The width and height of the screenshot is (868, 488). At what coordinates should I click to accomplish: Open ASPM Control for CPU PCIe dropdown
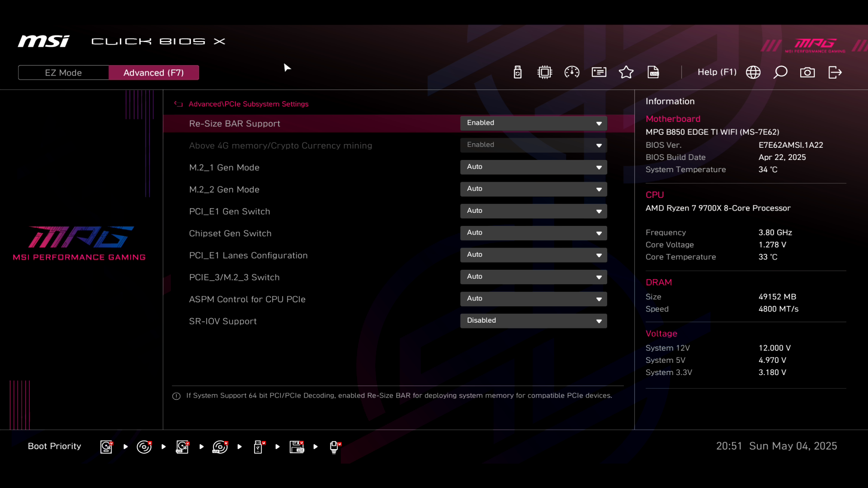click(x=533, y=299)
